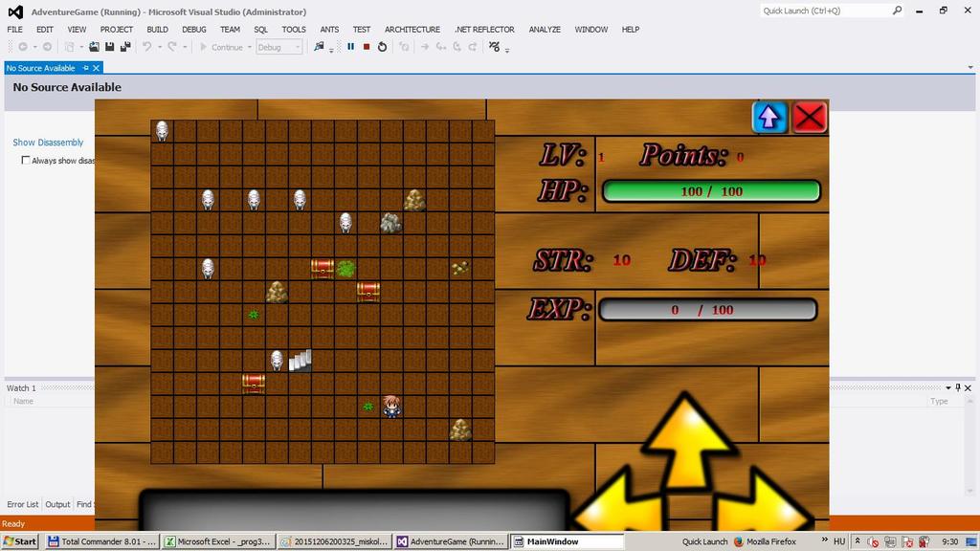
Task: Open the FILE menu
Action: click(x=15, y=30)
